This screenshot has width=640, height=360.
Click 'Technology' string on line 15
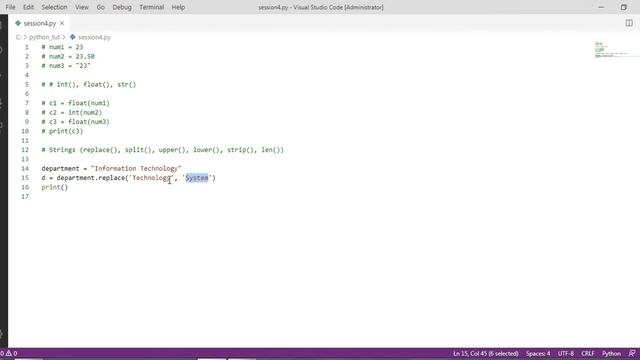pyautogui.click(x=151, y=178)
